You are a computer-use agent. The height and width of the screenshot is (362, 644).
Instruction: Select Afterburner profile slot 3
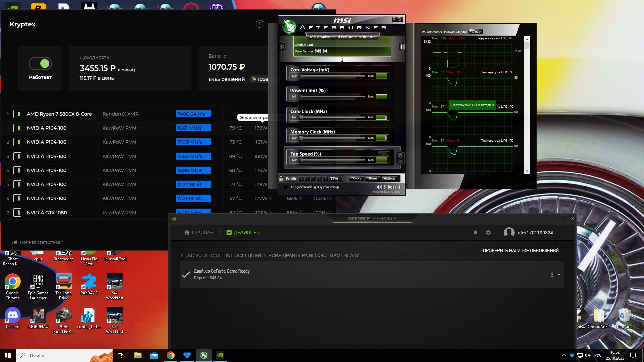click(x=313, y=179)
